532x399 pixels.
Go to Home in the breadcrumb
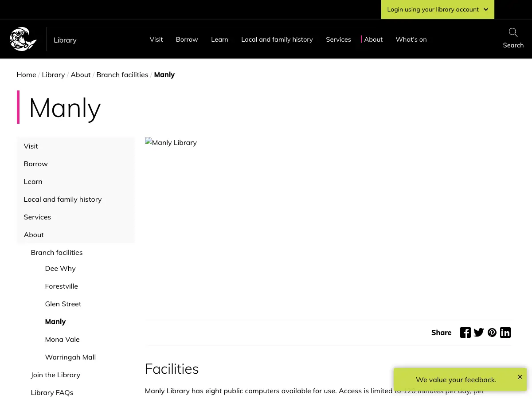pyautogui.click(x=26, y=74)
